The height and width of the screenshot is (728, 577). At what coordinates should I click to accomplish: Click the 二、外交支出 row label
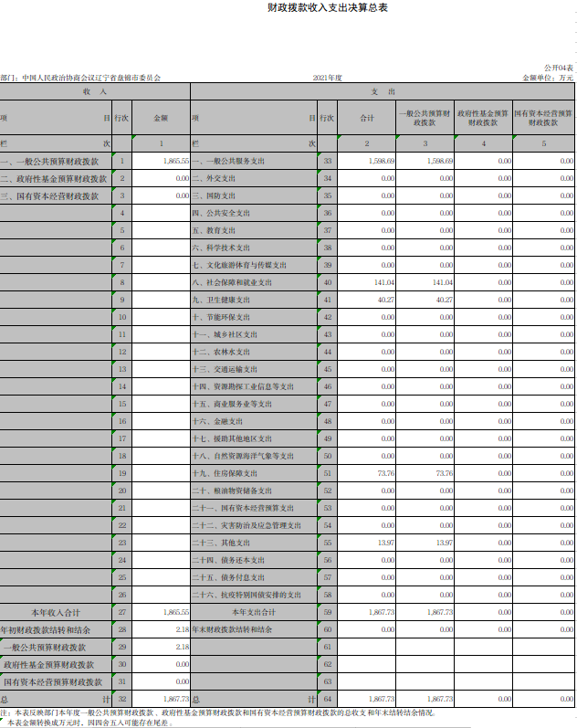coord(214,178)
